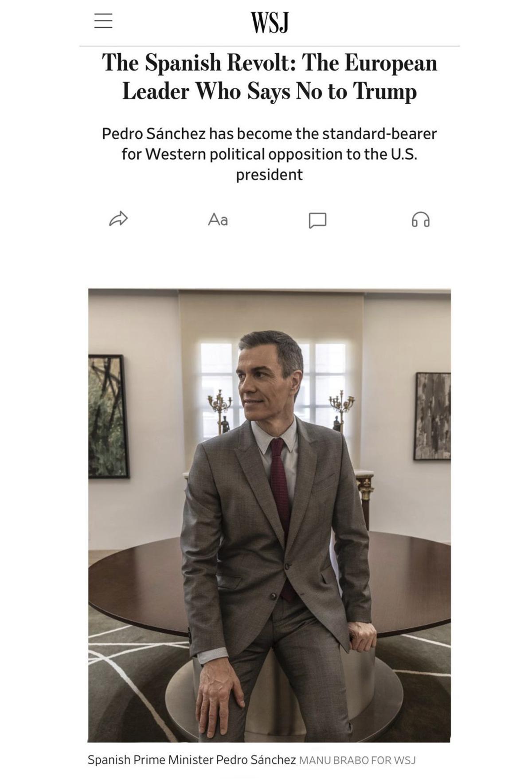The width and height of the screenshot is (532, 779).
Task: Share the article via arrow icon
Action: [118, 219]
